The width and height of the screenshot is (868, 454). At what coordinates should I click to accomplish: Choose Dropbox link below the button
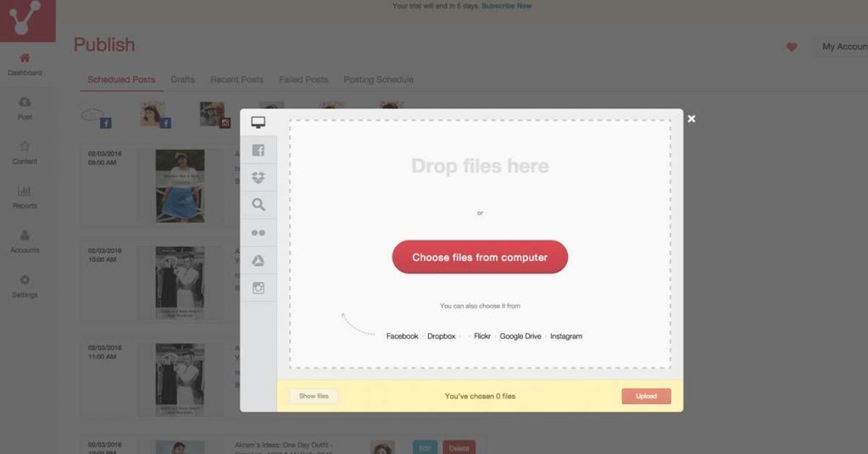point(441,336)
